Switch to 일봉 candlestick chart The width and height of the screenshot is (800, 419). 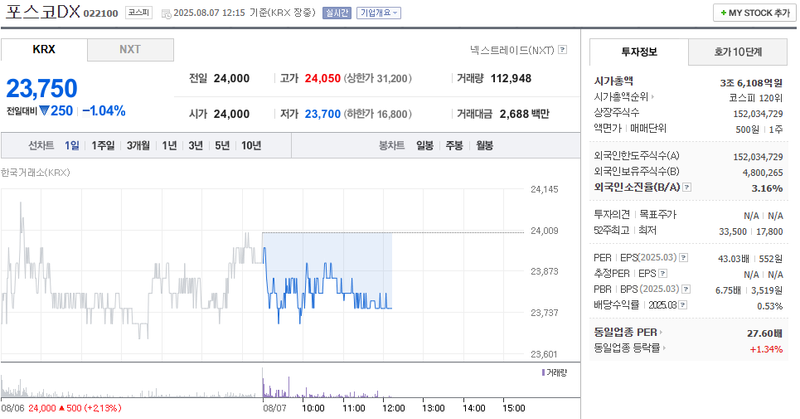(424, 146)
